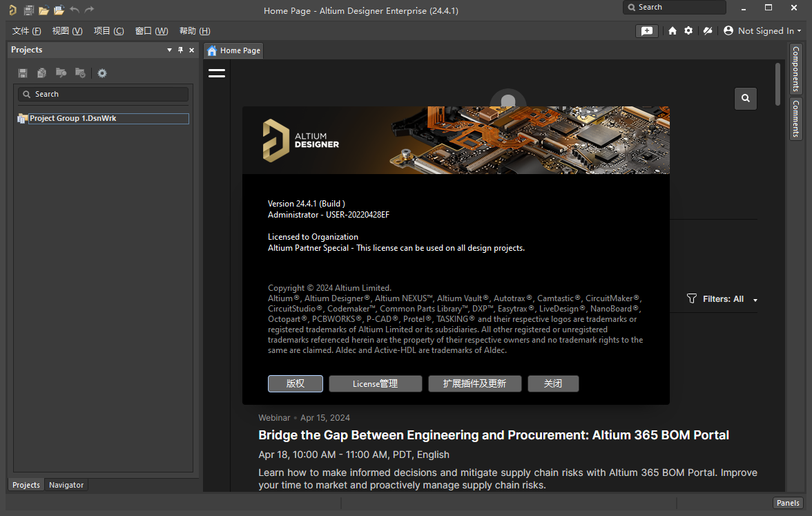The width and height of the screenshot is (812, 516).
Task: Click Open Project icon in title bar
Action: point(59,10)
